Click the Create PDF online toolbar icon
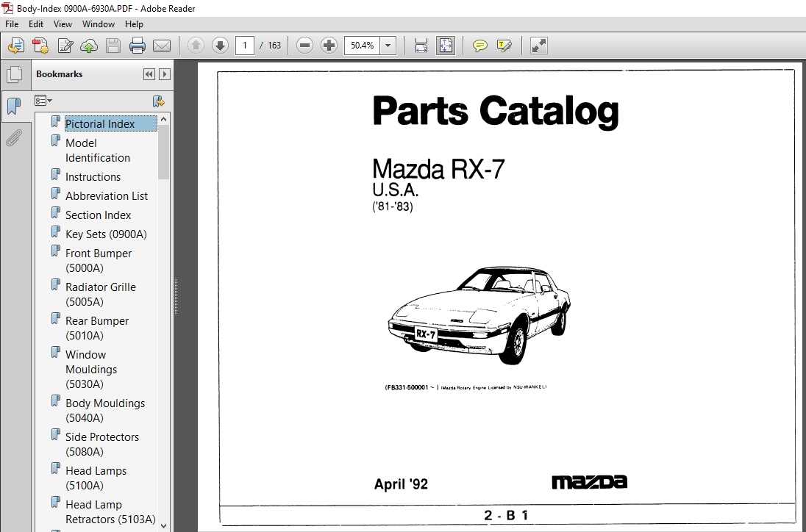Screen dimensions: 806x532 click(16, 46)
